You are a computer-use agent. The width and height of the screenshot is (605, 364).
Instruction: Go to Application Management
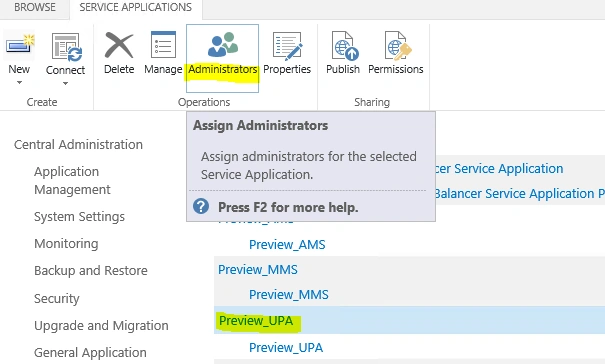point(72,180)
